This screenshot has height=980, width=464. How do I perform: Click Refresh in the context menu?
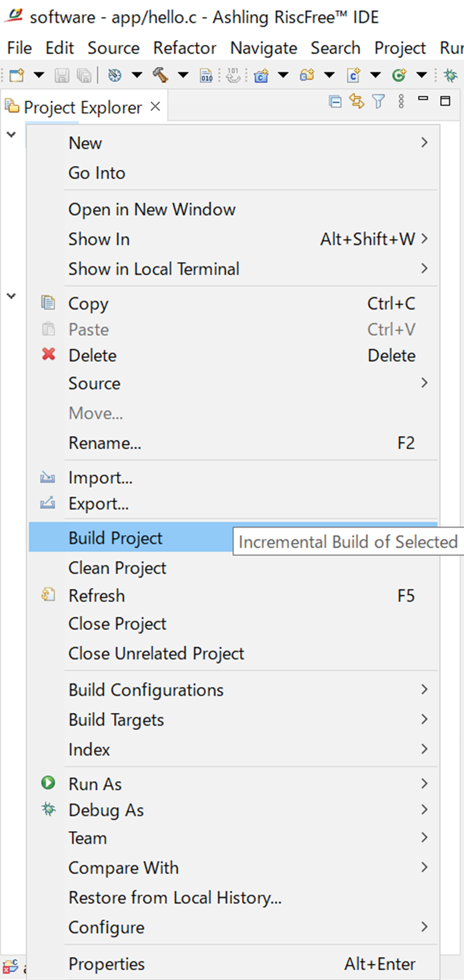(96, 596)
